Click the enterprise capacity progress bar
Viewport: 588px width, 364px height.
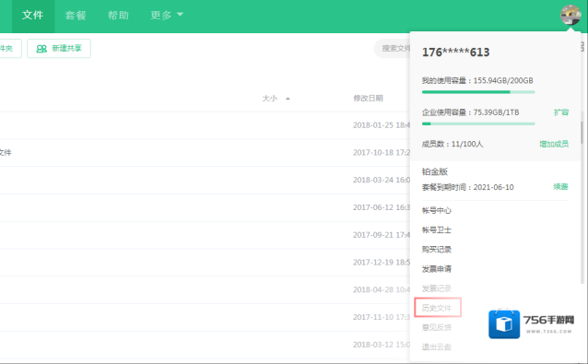[478, 123]
